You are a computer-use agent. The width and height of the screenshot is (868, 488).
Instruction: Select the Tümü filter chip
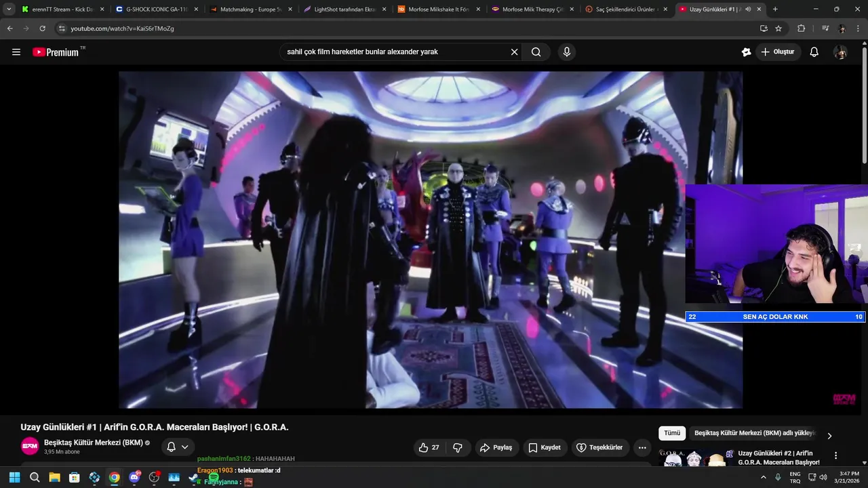coord(672,433)
